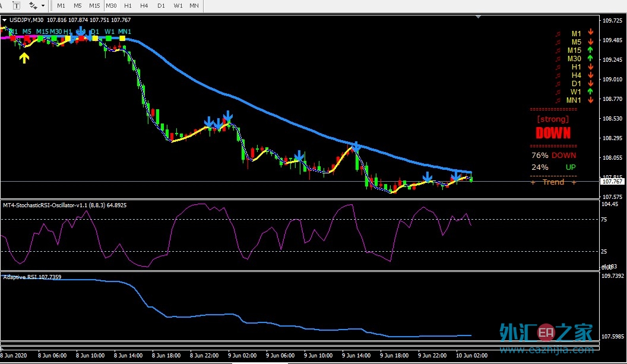Set the chart to D1 daily timeframe

(161, 5)
